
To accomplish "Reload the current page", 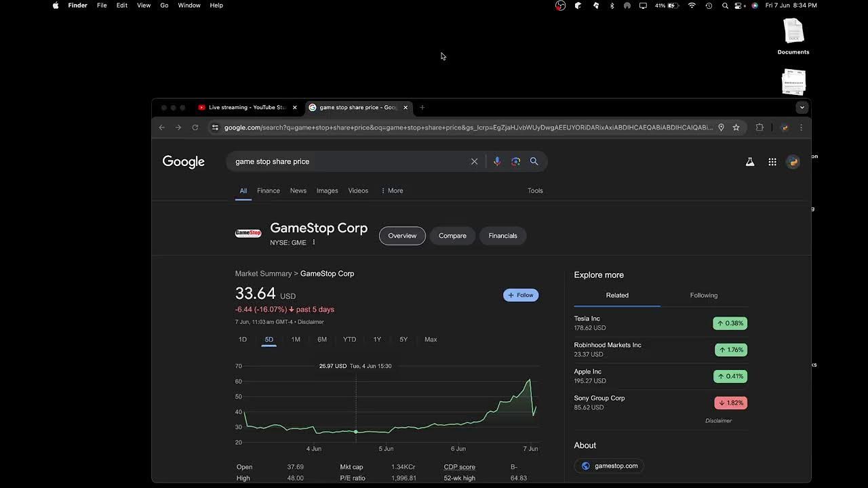I will pyautogui.click(x=195, y=127).
